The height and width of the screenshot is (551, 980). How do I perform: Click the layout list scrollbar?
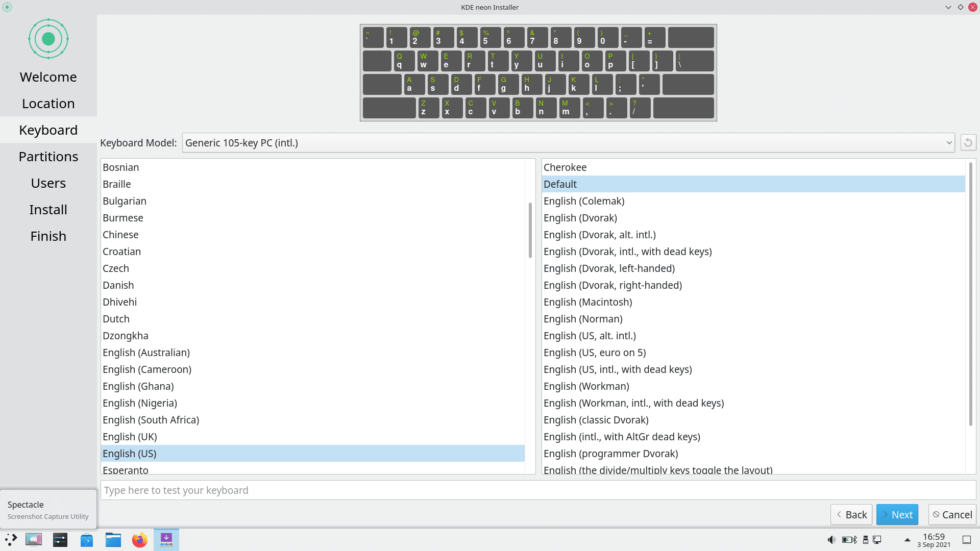click(530, 230)
